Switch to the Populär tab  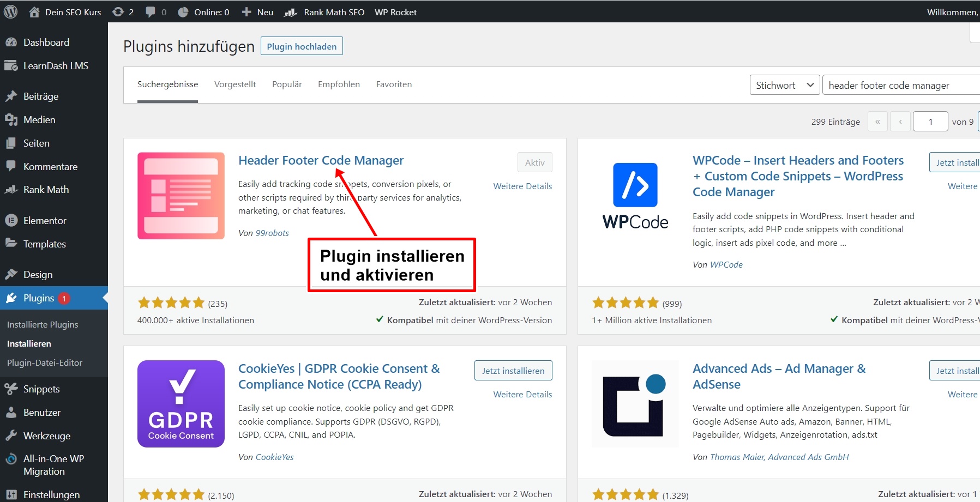pos(287,84)
